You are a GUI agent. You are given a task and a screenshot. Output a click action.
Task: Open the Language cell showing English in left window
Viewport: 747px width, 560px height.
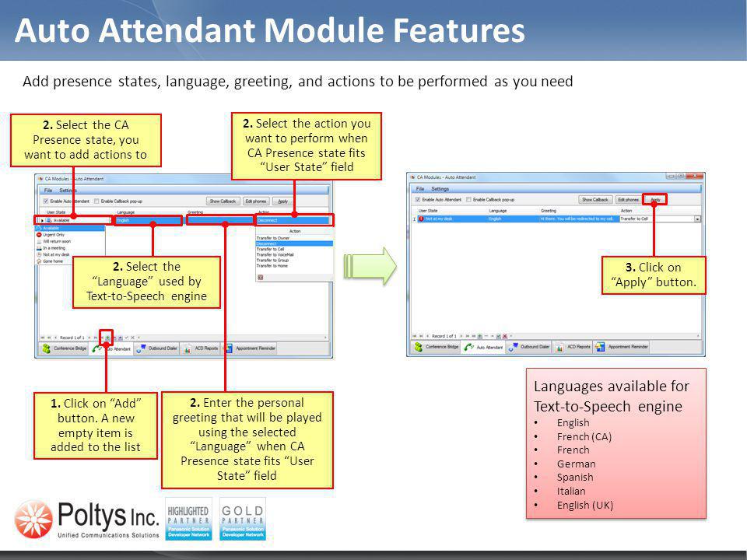pyautogui.click(x=148, y=220)
